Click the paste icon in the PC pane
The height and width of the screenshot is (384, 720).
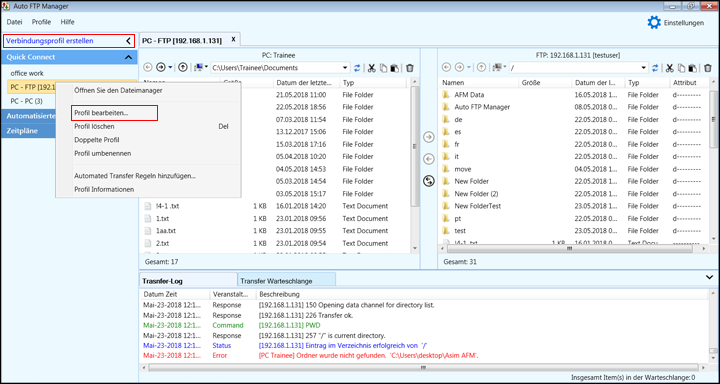point(394,68)
